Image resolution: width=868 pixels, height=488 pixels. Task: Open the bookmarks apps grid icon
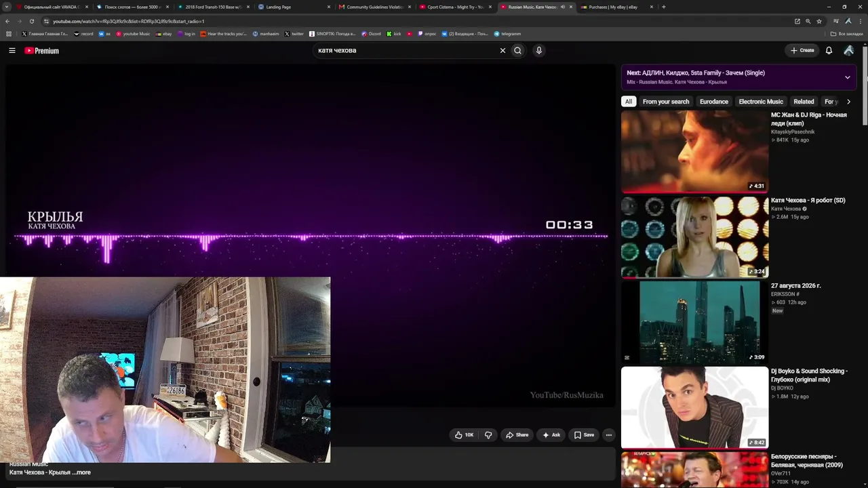click(9, 34)
